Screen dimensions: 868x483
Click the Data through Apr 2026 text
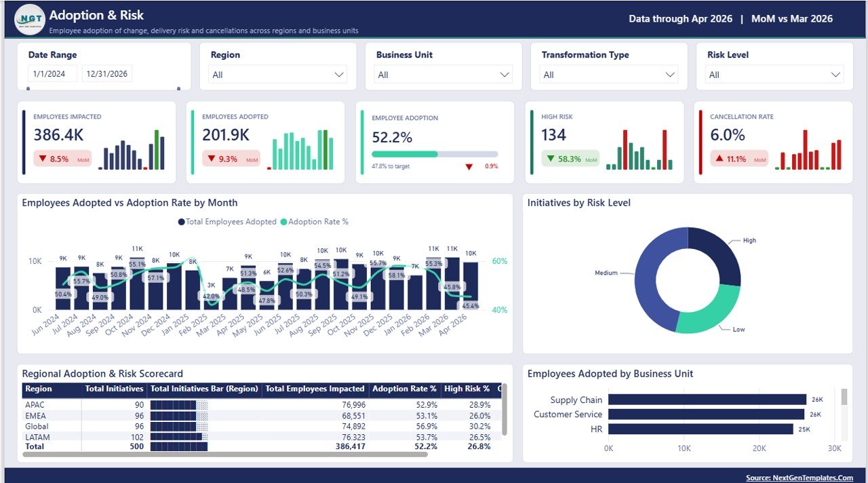680,19
